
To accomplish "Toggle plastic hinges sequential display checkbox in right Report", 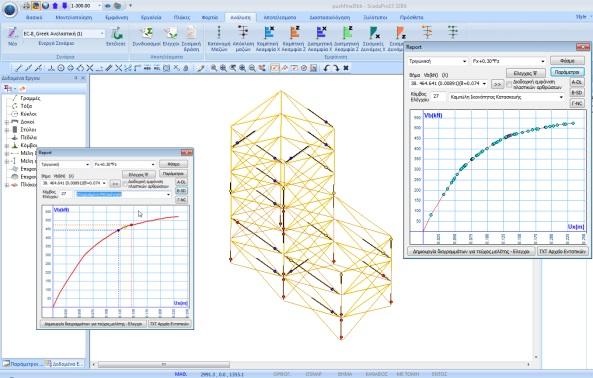I will coord(509,84).
